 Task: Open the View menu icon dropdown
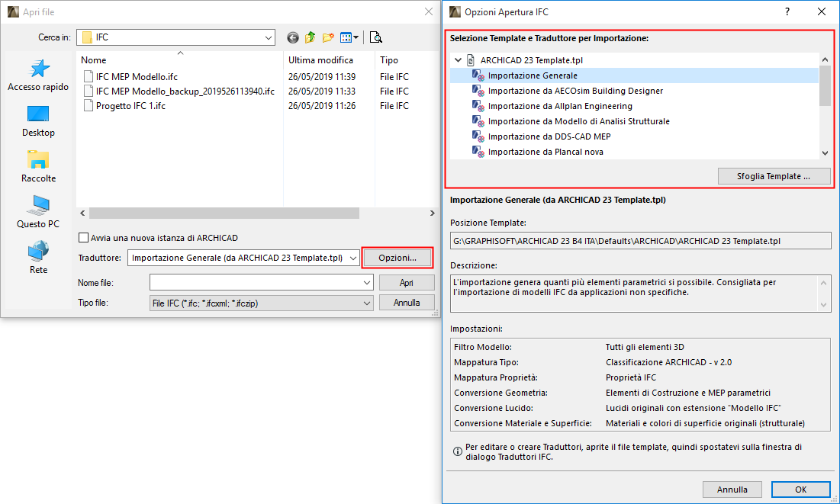[349, 37]
